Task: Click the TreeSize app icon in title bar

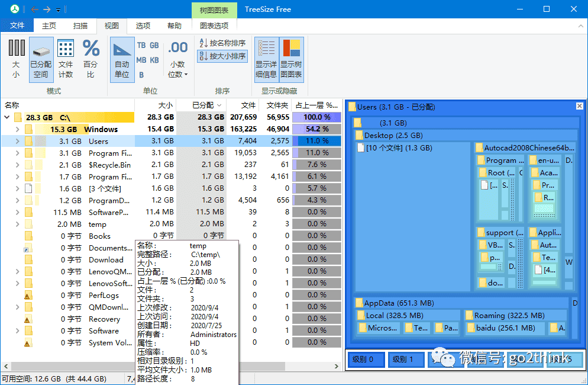Action: point(15,9)
